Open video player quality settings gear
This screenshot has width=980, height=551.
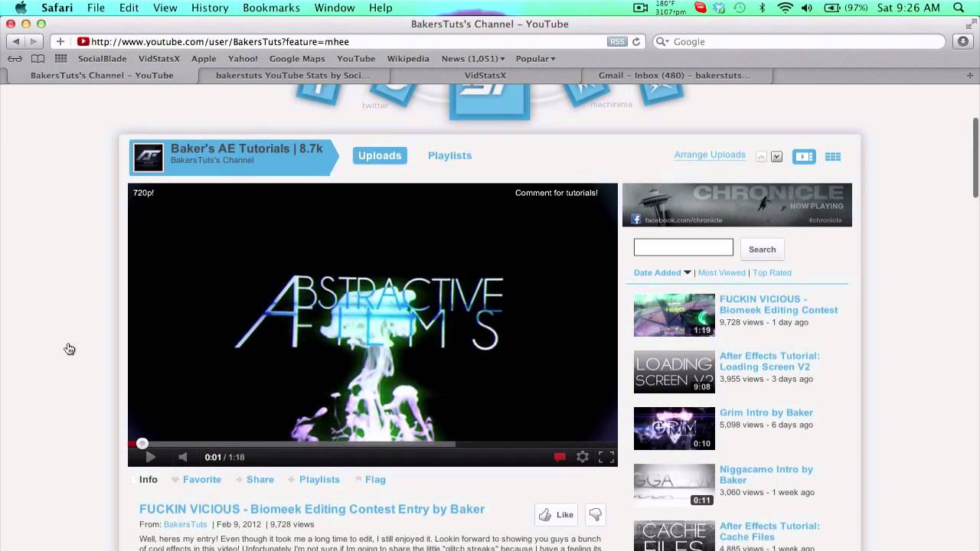coord(583,457)
